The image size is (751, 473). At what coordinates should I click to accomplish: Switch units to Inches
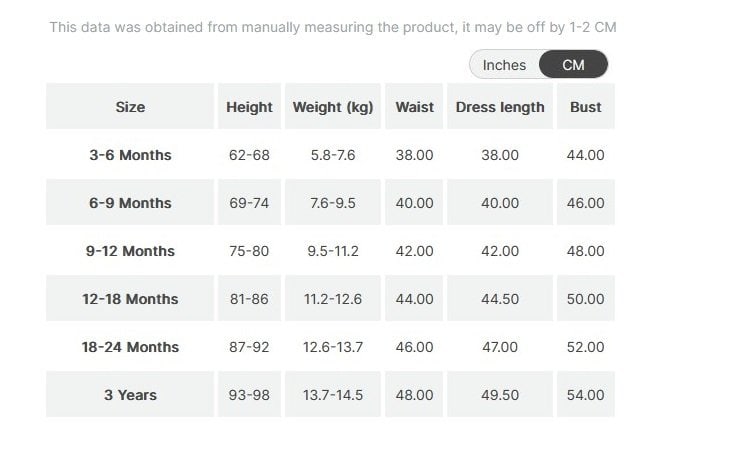click(x=504, y=65)
